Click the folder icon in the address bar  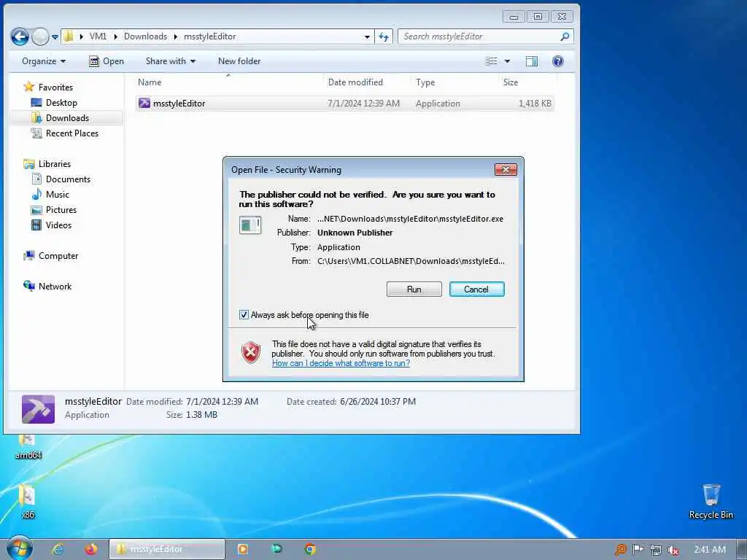69,36
